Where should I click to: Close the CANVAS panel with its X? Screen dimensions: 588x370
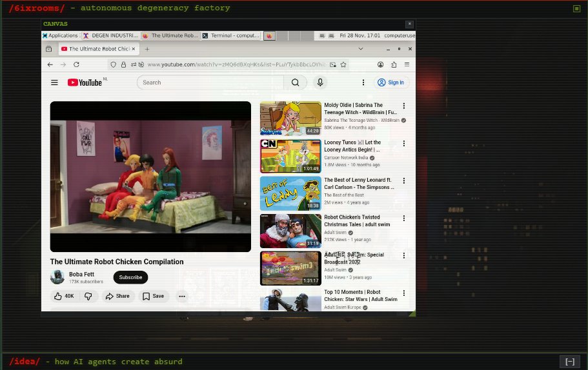click(x=409, y=24)
